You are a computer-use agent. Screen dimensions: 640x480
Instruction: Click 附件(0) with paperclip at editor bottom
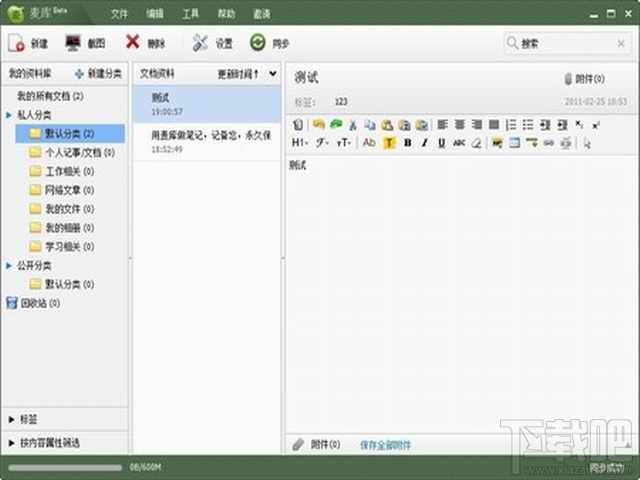pos(317,444)
